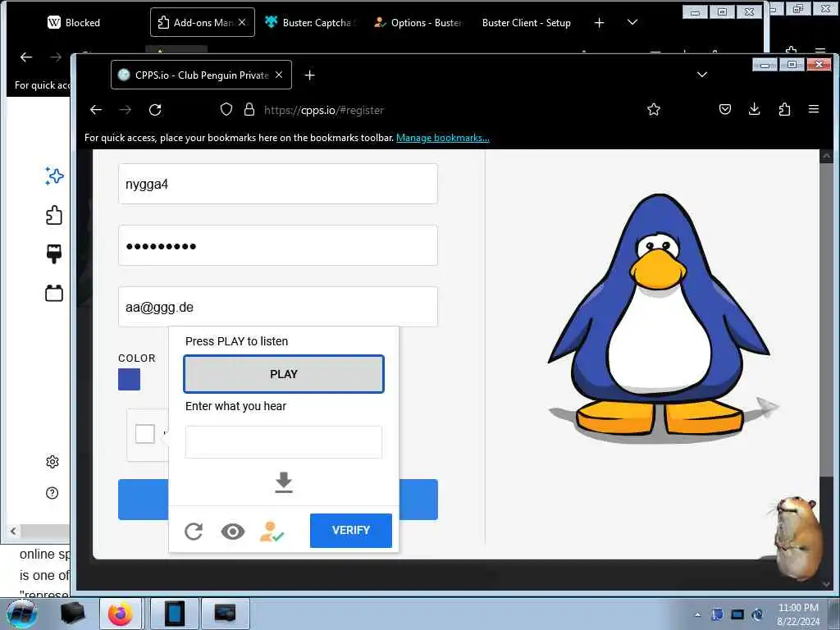Viewport: 840px width, 630px height.
Task: Launch Firefox from the taskbar
Action: click(x=121, y=614)
